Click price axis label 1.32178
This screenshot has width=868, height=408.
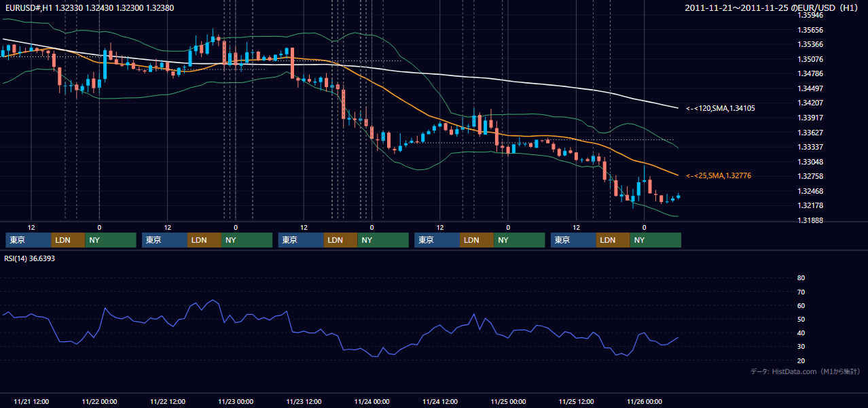click(x=810, y=205)
